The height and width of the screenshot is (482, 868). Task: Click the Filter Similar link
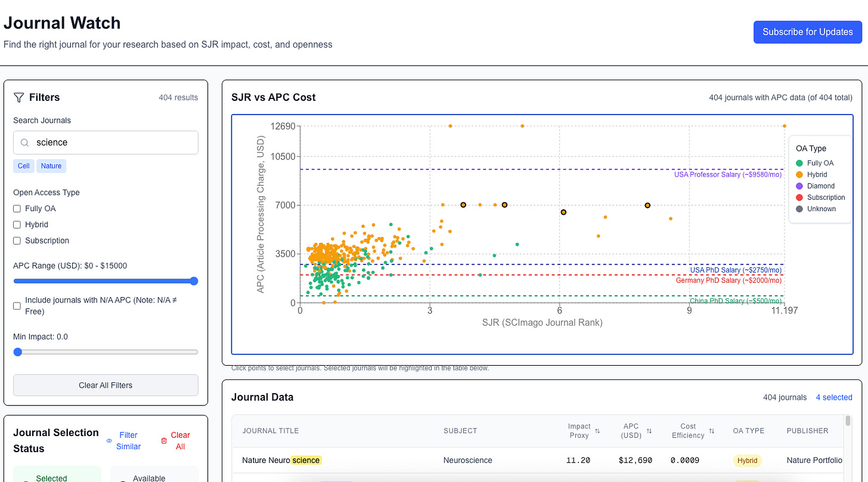(128, 441)
